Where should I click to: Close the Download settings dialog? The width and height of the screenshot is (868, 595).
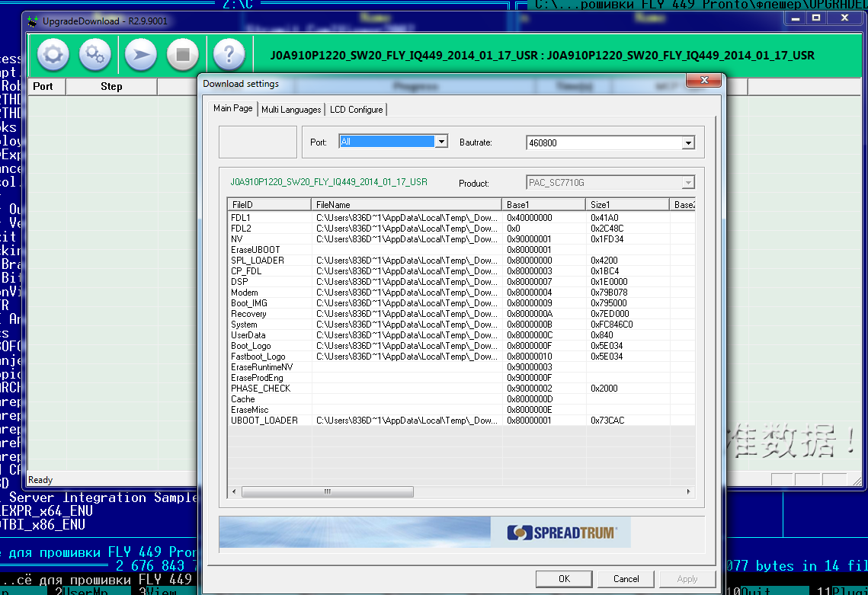tap(703, 81)
